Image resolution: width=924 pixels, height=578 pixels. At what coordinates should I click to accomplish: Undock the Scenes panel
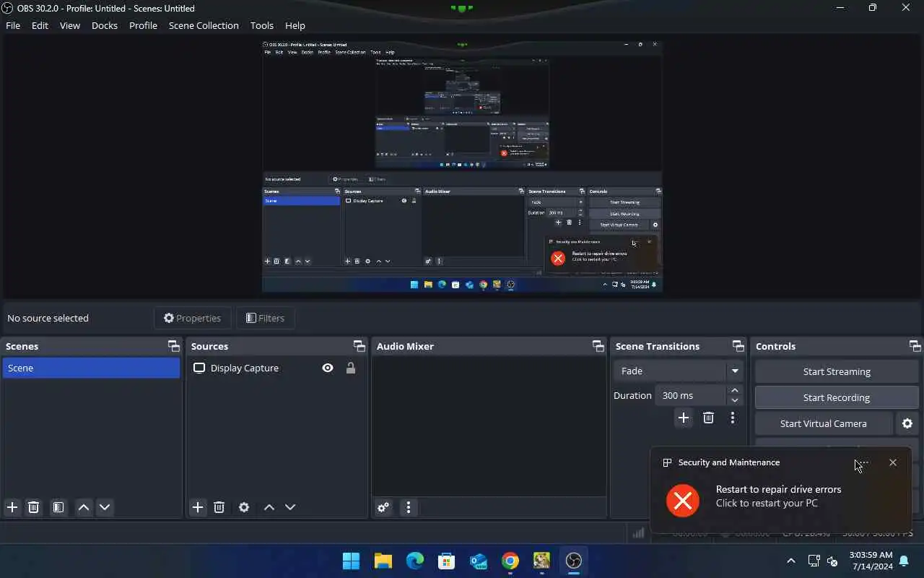pos(173,346)
